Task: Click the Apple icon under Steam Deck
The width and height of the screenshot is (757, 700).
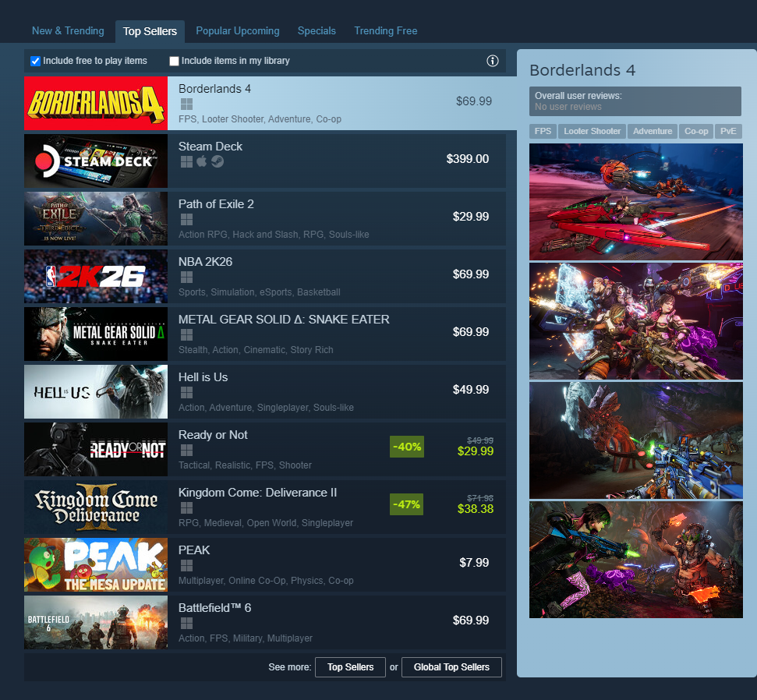Action: (x=202, y=161)
